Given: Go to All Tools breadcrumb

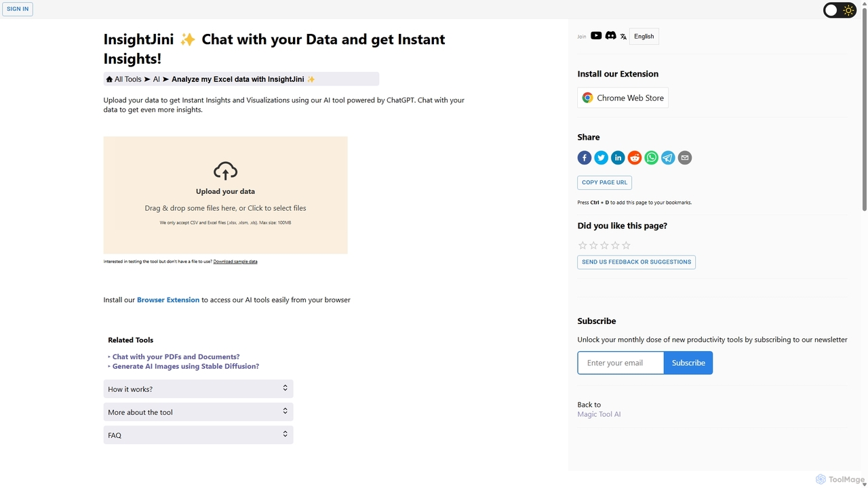Looking at the screenshot, I should 128,79.
